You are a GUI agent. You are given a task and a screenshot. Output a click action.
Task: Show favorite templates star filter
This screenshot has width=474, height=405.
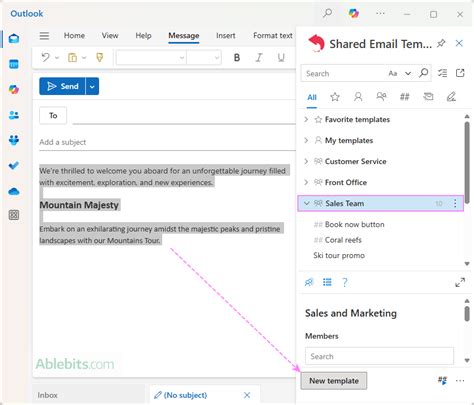coord(335,97)
